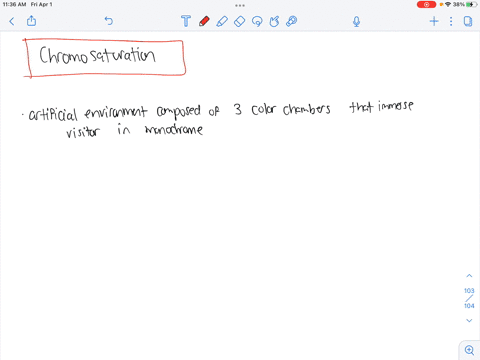Go to next page with down chevron

pyautogui.click(x=469, y=320)
